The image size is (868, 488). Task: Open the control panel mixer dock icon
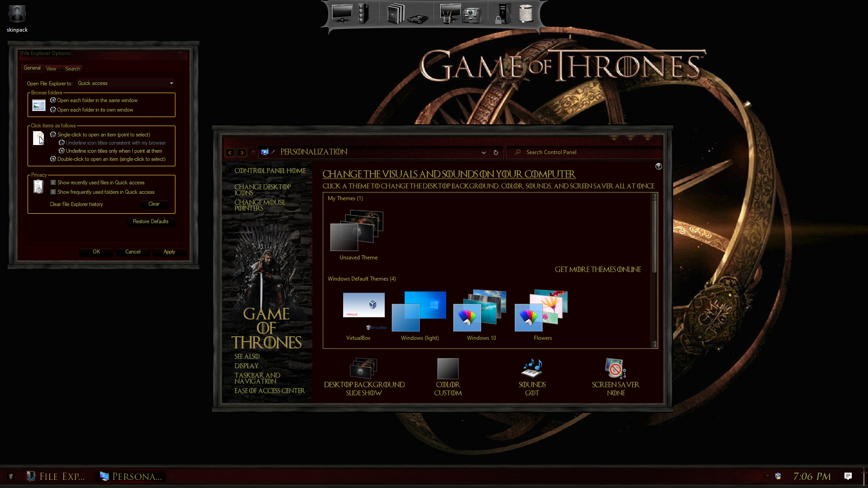[x=471, y=14]
